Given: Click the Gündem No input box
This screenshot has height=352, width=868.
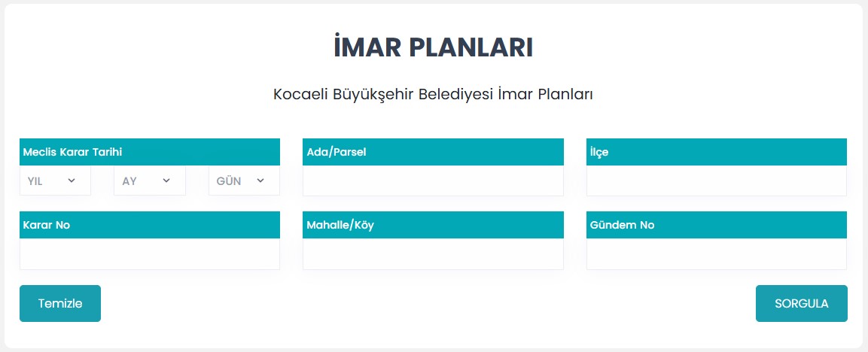Looking at the screenshot, I should pos(716,254).
